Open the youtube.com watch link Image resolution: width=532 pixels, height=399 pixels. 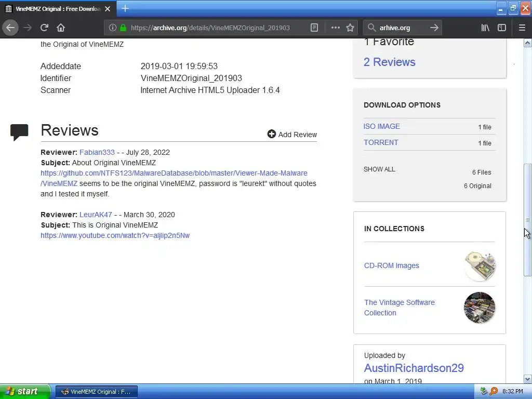tap(115, 235)
